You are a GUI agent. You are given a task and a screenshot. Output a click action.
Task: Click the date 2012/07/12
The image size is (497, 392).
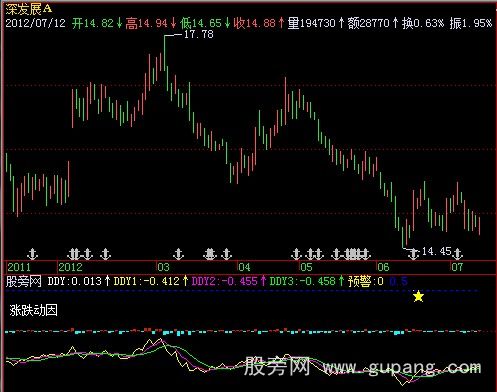[x=35, y=23]
